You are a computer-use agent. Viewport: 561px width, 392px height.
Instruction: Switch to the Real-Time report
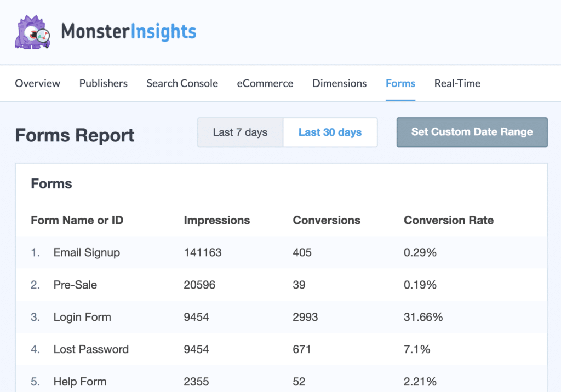[457, 83]
